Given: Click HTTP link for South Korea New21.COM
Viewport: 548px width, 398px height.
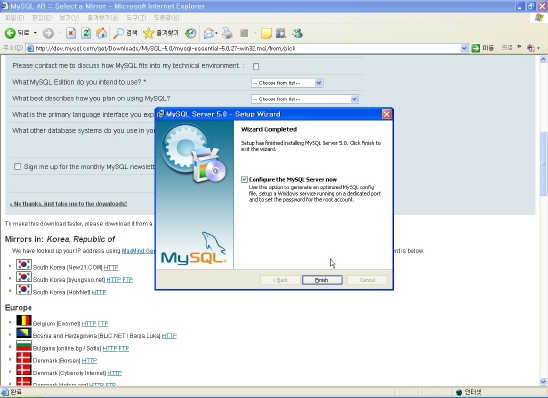Looking at the screenshot, I should (x=111, y=268).
